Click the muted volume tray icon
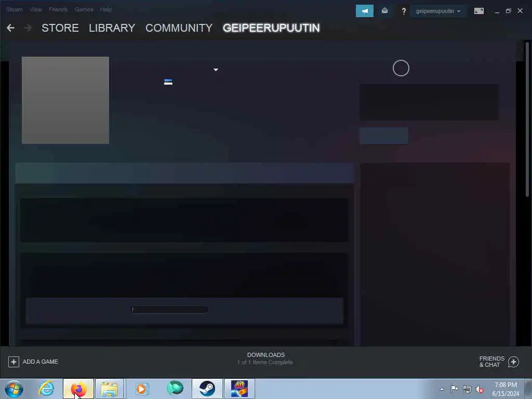 click(x=480, y=389)
